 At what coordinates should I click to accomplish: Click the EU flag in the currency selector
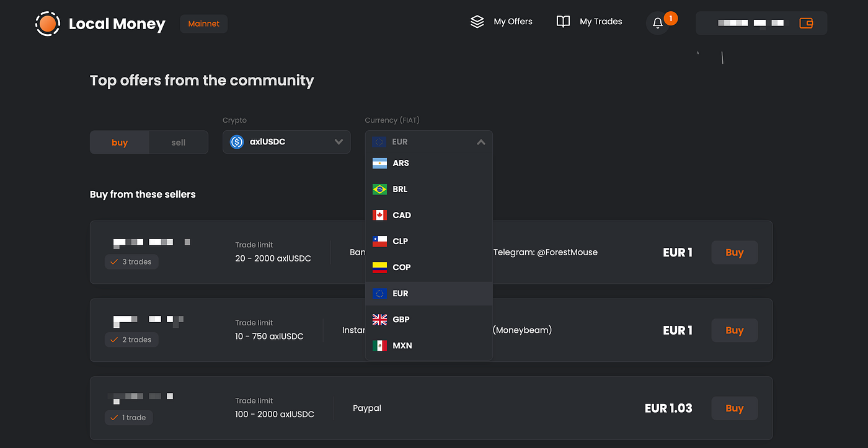click(x=378, y=142)
